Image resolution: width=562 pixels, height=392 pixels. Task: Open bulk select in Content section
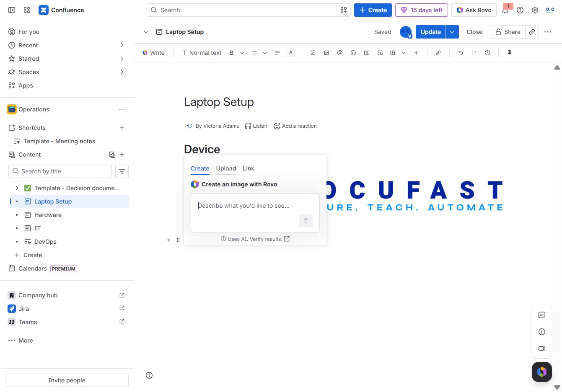[x=112, y=155]
